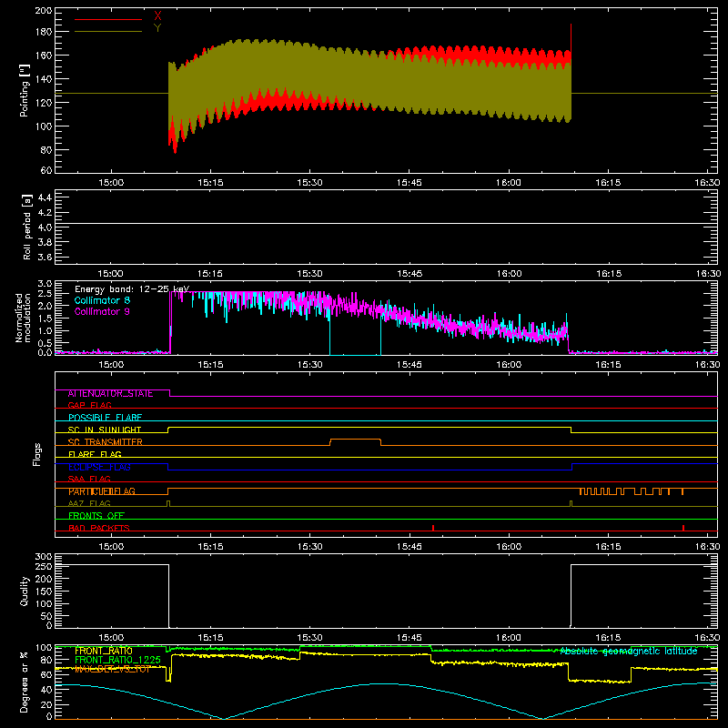
Task: Click the orange PARTICLE_FLAG label
Action: [102, 491]
